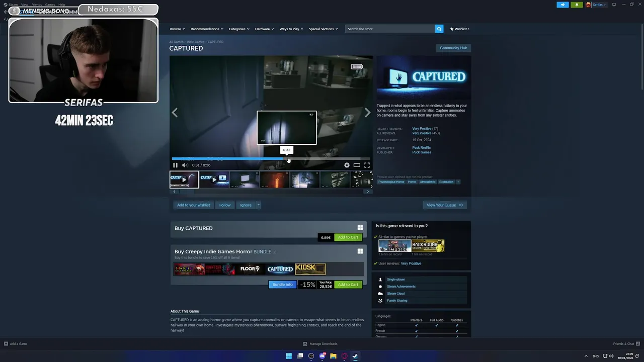Click the Community Hub button

coord(453,48)
